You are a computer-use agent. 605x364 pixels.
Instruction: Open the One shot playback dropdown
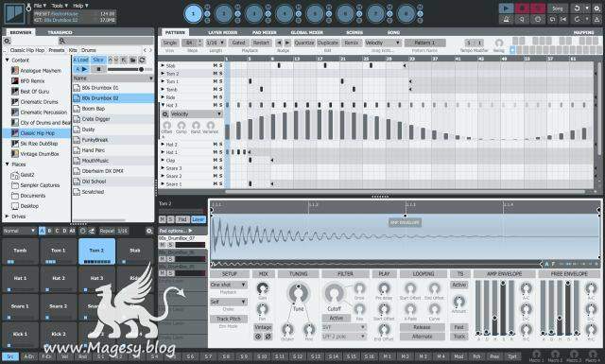point(229,285)
